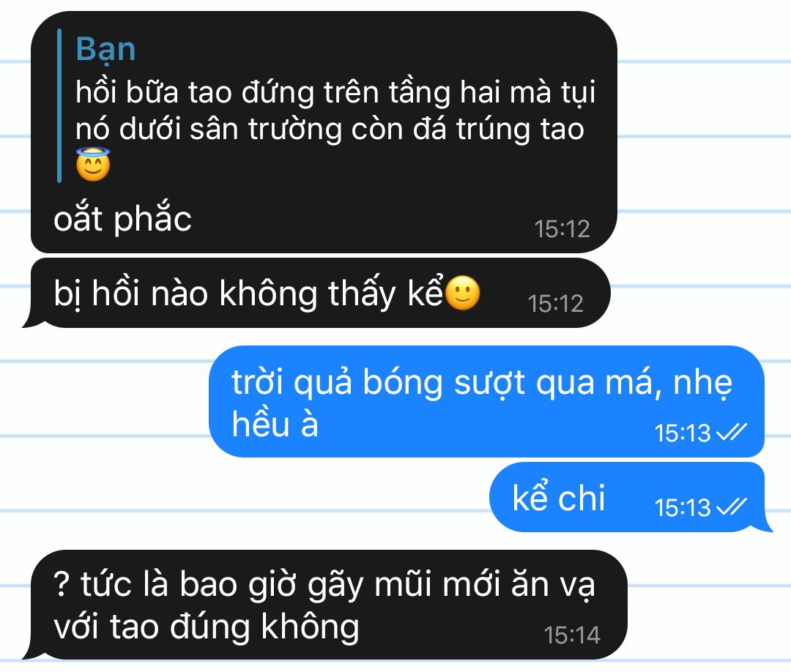Select the "oắt phắc" reply text
791x672 pixels.
122,218
